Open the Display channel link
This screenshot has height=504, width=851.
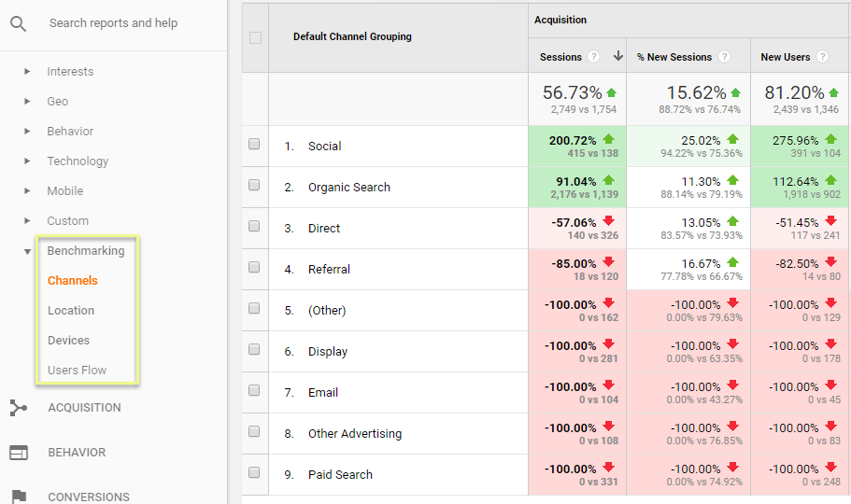(x=328, y=352)
